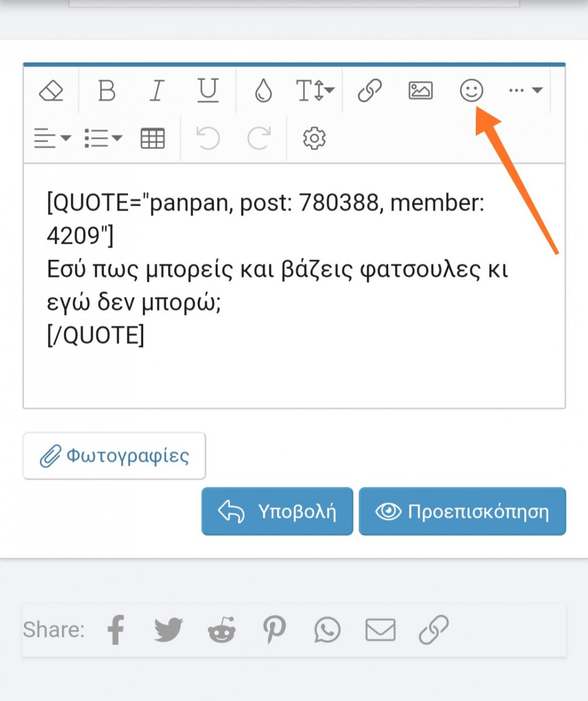The image size is (588, 701).
Task: Toggle underline text formatting
Action: point(207,91)
